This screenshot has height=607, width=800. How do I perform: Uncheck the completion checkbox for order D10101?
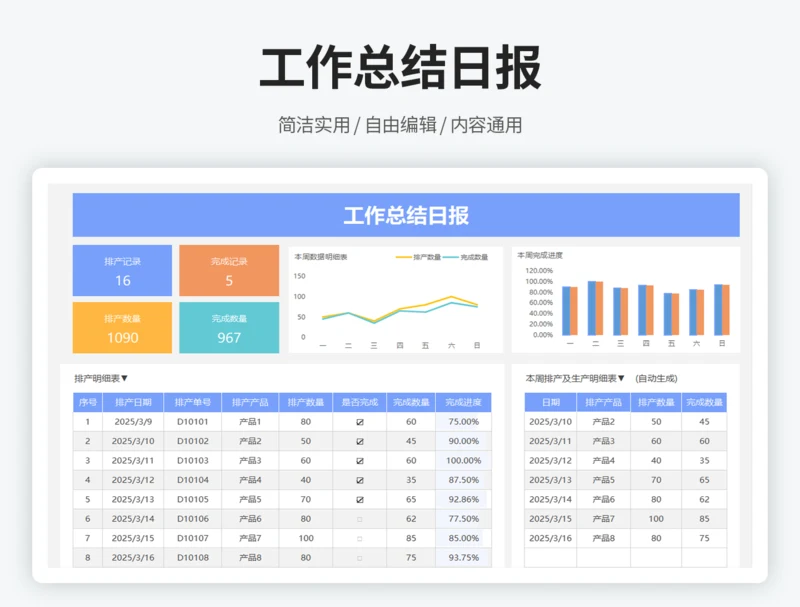pos(360,422)
